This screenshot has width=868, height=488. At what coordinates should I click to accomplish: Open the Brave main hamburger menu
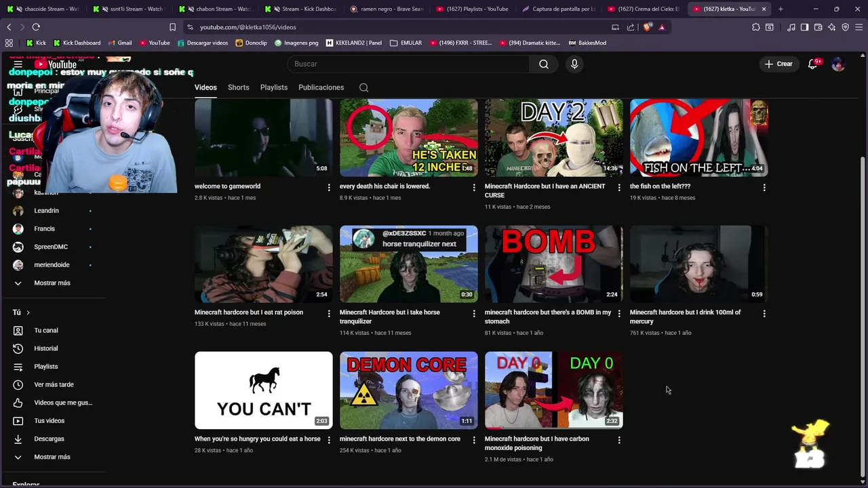click(x=859, y=27)
